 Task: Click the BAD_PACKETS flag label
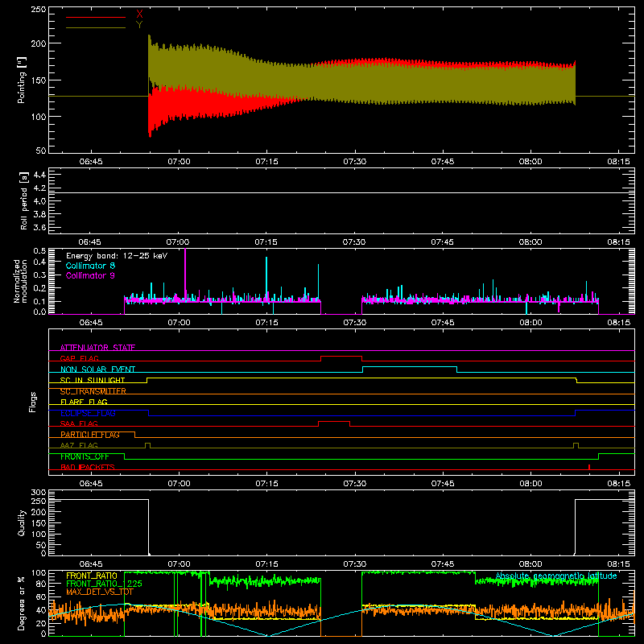tap(88, 467)
